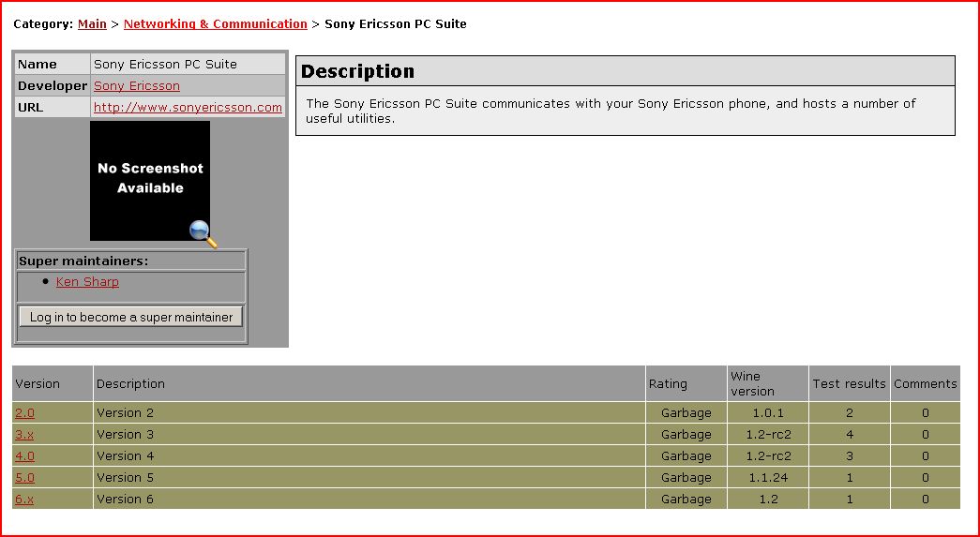Image resolution: width=980 pixels, height=537 pixels.
Task: Open version 6.x entry
Action: tap(24, 499)
